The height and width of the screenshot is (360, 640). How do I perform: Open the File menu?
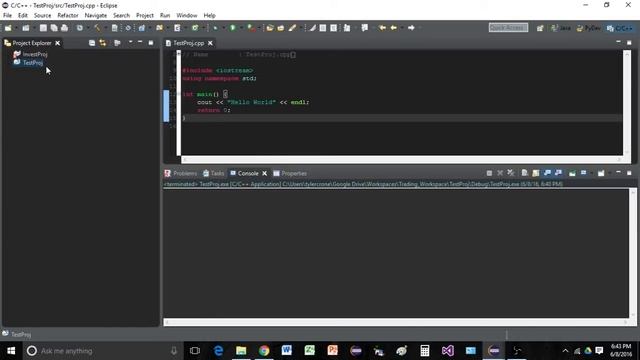coord(7,16)
